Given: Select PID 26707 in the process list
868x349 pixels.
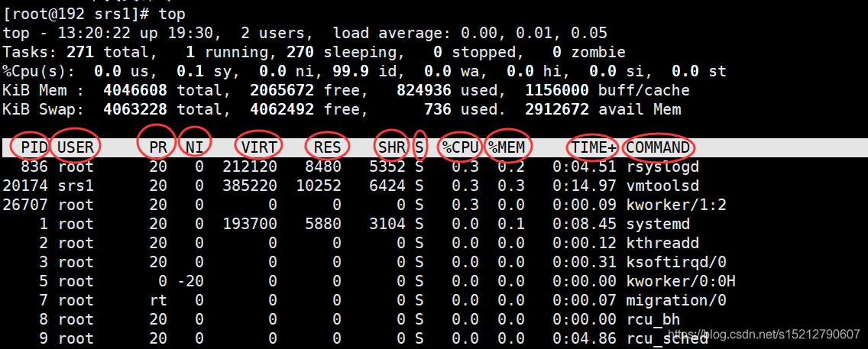Looking at the screenshot, I should 25,205.
